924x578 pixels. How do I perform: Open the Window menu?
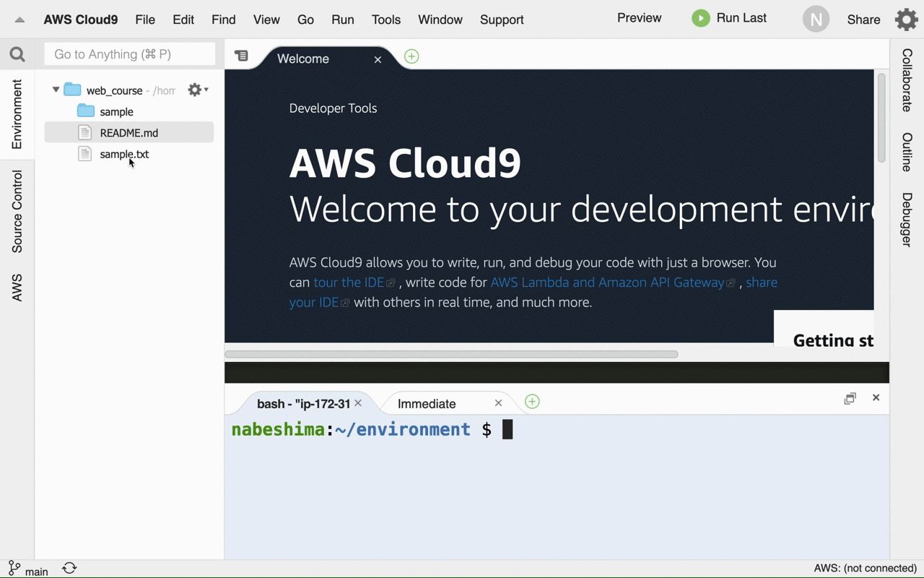(x=440, y=20)
